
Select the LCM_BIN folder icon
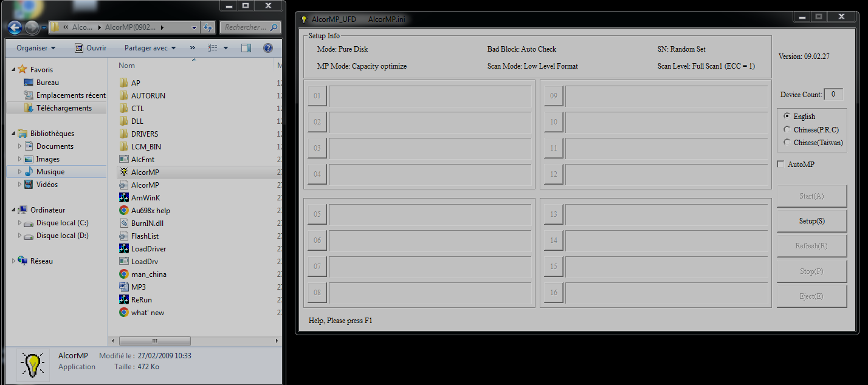point(123,146)
